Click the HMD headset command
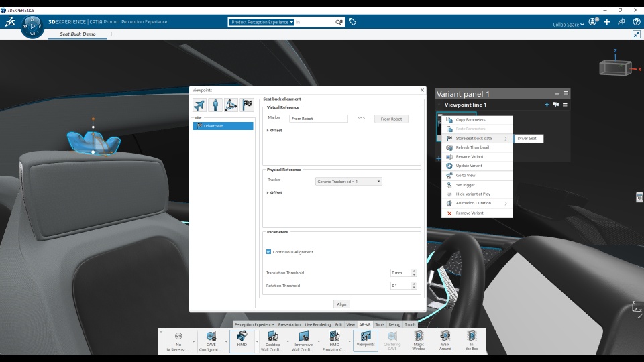 click(242, 341)
